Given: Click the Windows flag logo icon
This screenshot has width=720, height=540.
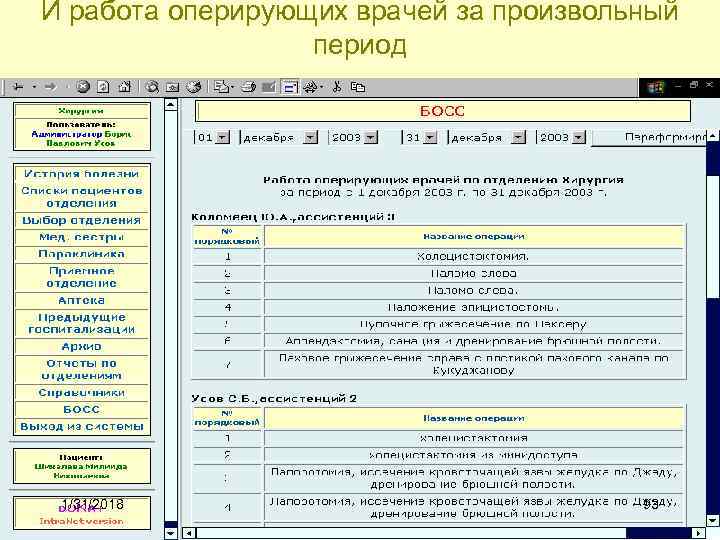Looking at the screenshot, I should pos(655,87).
